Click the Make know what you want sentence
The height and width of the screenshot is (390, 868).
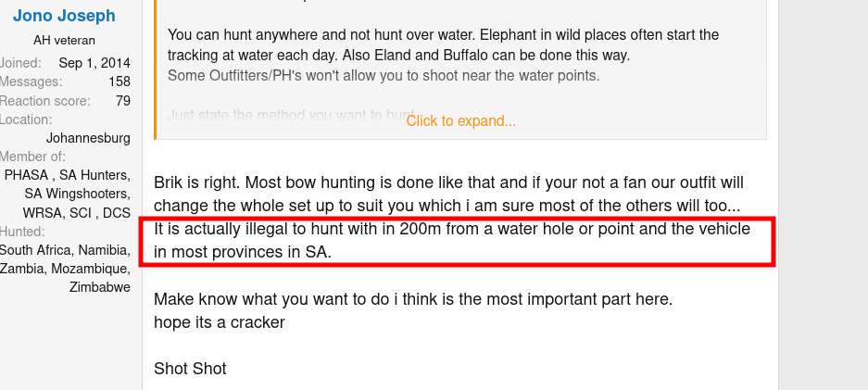[413, 299]
